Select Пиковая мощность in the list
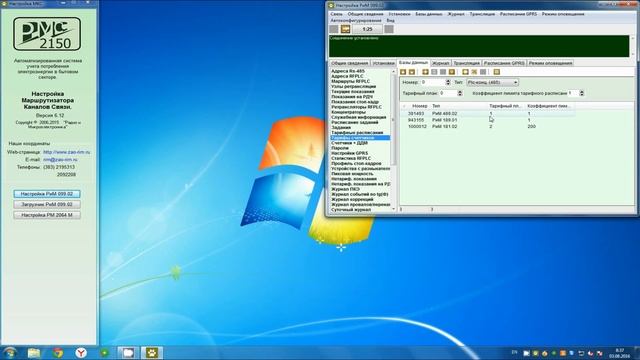This screenshot has height=360, width=640. 352,174
